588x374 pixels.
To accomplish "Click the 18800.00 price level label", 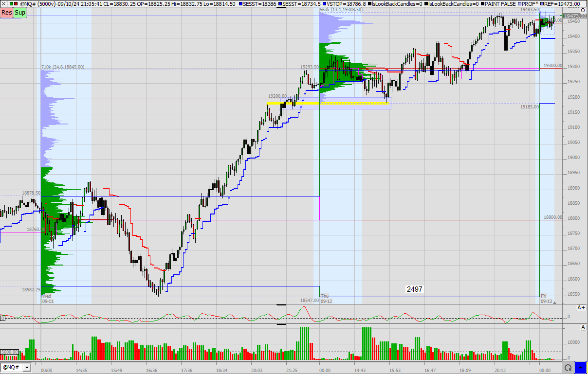I will pos(553,218).
